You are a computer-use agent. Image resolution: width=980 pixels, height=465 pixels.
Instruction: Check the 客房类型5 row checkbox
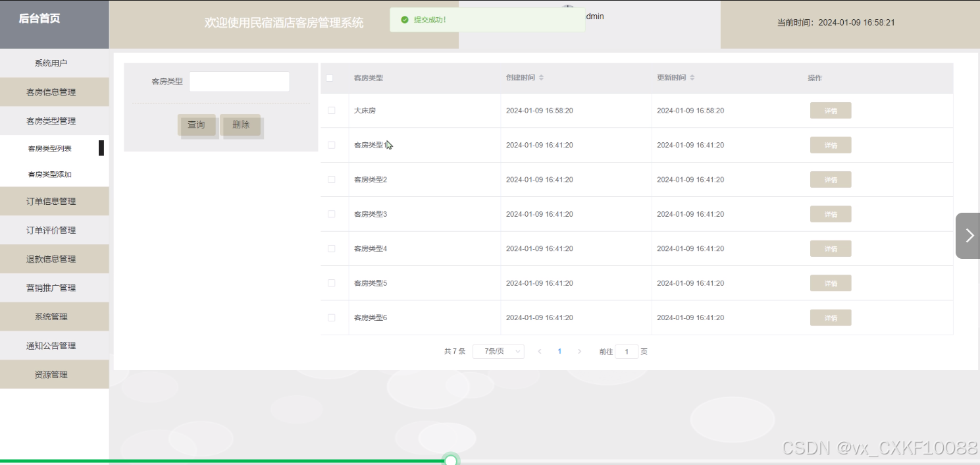[331, 283]
